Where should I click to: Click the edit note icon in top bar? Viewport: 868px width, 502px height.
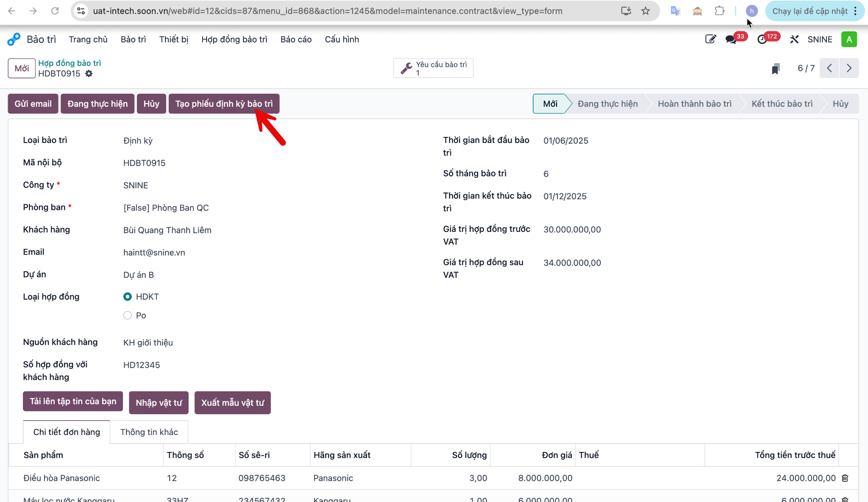click(711, 39)
